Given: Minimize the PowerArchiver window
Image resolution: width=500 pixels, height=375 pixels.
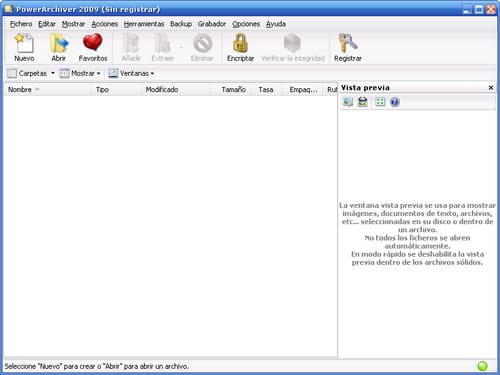Looking at the screenshot, I should pyautogui.click(x=467, y=9).
